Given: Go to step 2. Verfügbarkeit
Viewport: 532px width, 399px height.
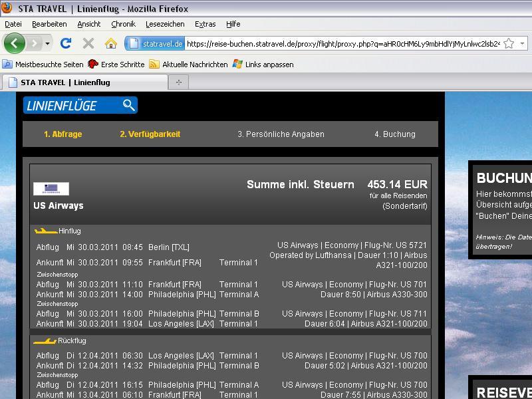Looking at the screenshot, I should 150,134.
